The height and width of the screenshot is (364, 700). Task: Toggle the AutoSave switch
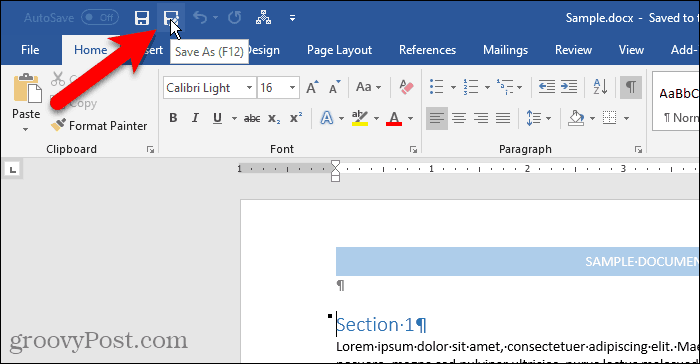[x=100, y=18]
